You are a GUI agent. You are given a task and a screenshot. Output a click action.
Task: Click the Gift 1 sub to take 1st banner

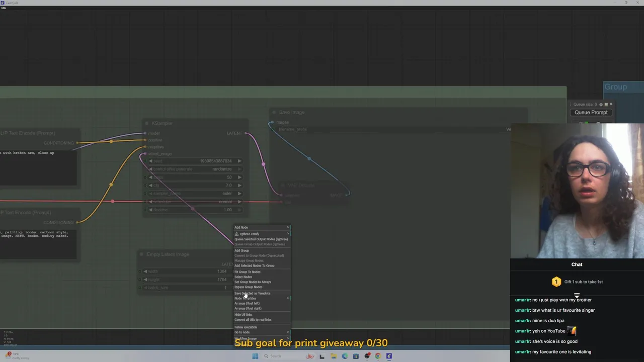577,282
